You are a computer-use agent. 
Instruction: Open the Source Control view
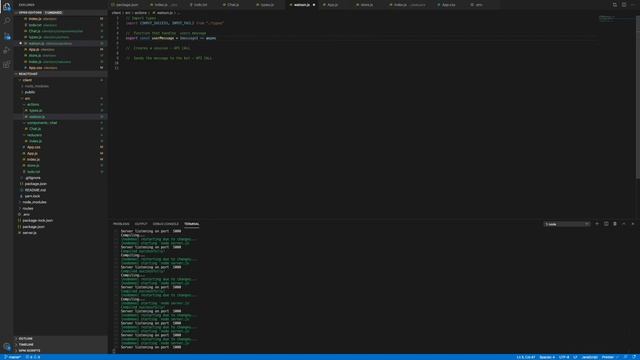7,36
